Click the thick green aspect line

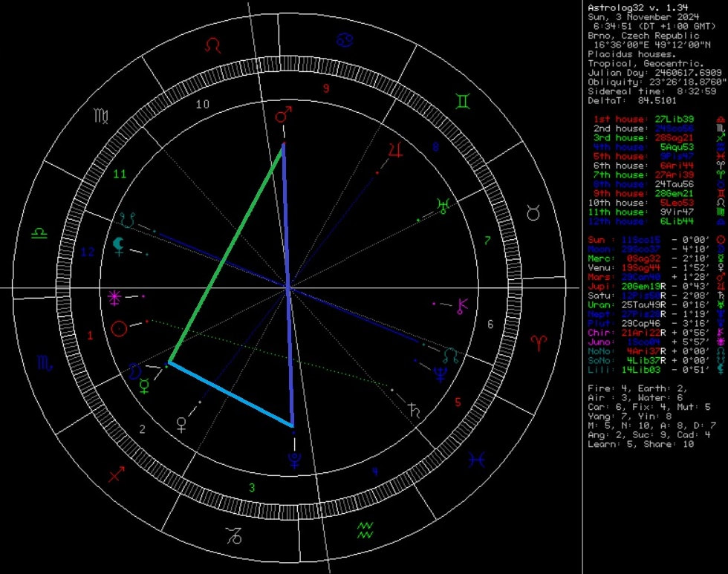pos(226,254)
